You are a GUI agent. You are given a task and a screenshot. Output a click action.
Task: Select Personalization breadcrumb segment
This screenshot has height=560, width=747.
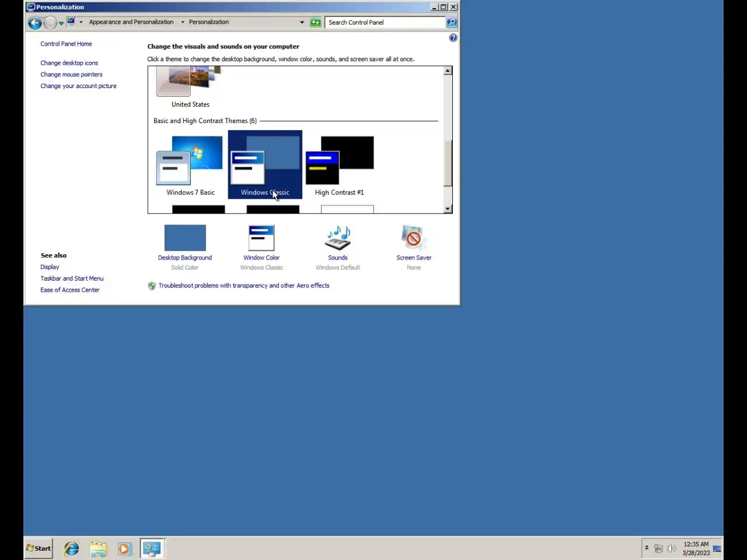point(209,22)
